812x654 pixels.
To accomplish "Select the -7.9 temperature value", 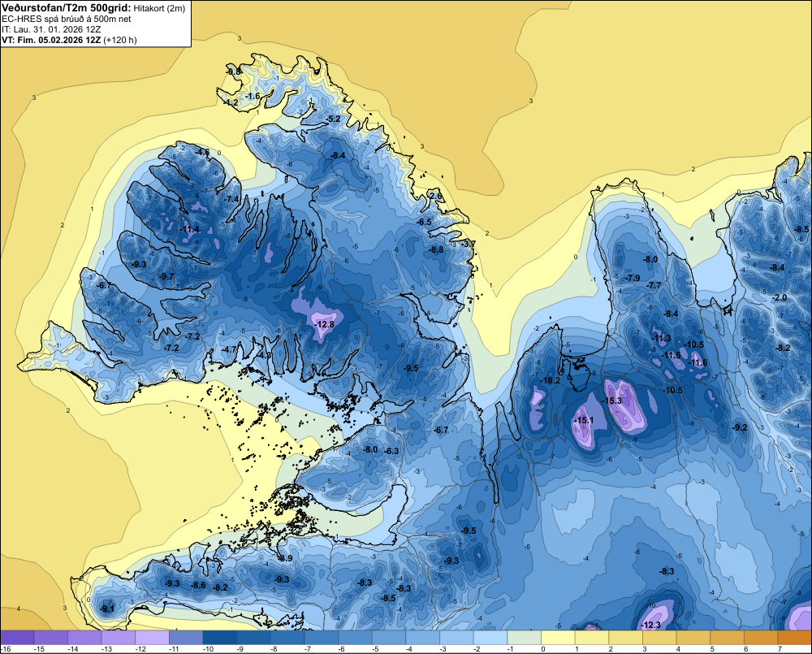I will coord(633,278).
